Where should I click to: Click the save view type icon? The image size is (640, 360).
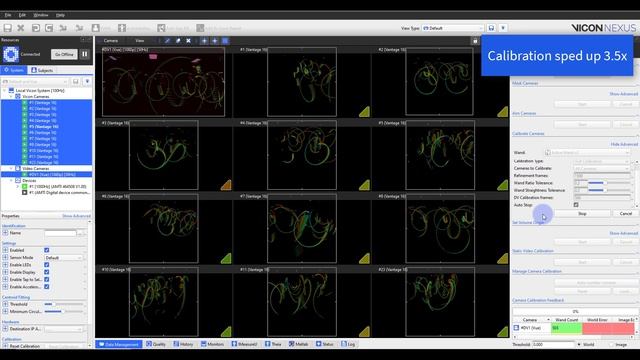point(491,28)
